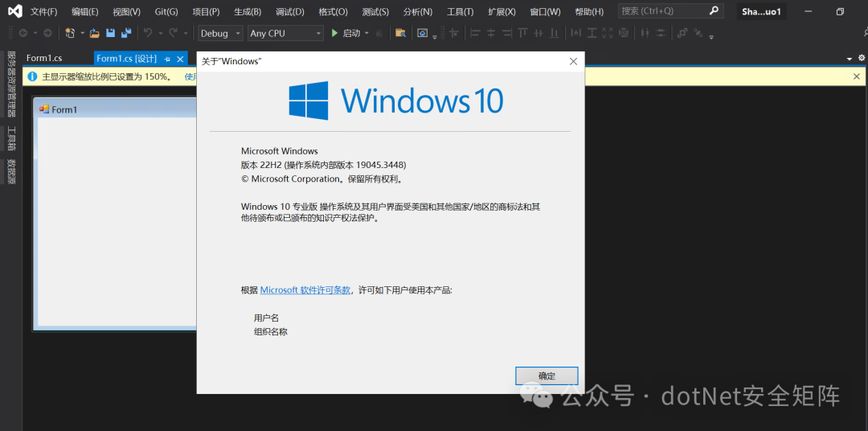Open the layout toolbar overflow options arrow
Image resolution: width=868 pixels, height=431 pixels.
(x=711, y=37)
